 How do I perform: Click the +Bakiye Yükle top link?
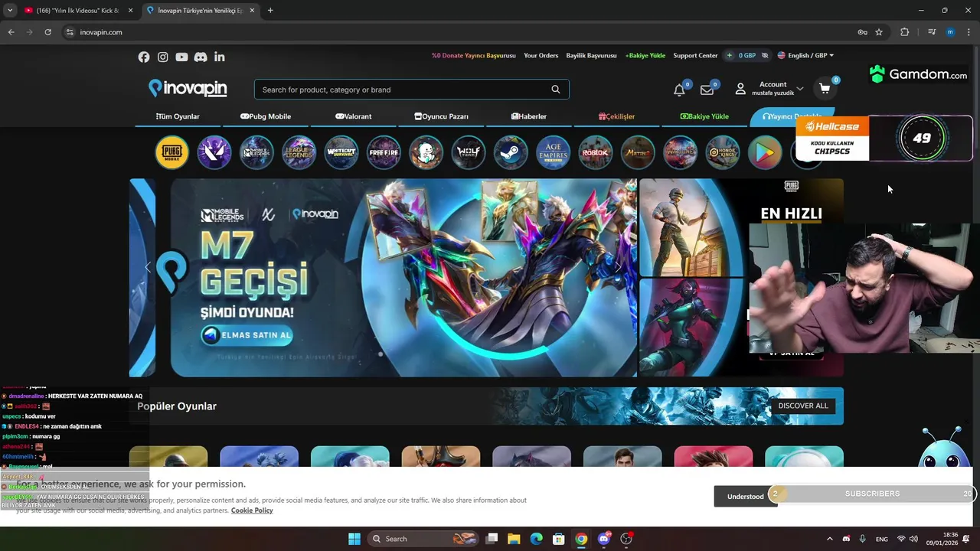[645, 55]
